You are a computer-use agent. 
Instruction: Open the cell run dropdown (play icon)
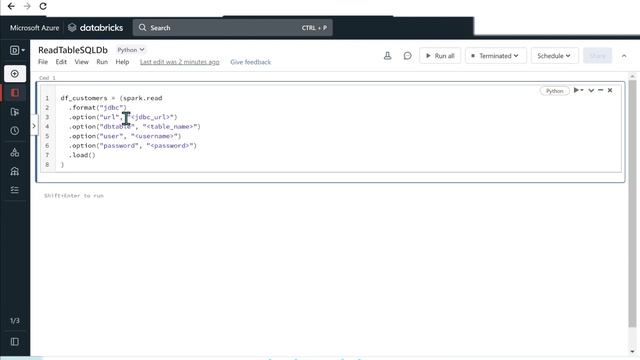[x=578, y=90]
